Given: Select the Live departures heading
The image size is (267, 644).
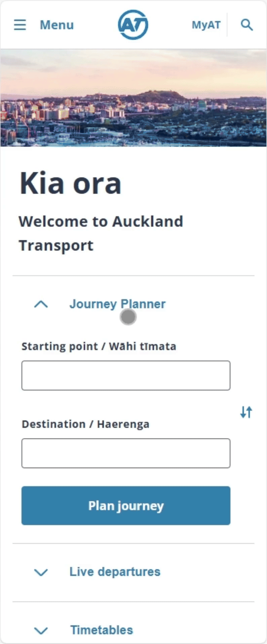Looking at the screenshot, I should 115,572.
